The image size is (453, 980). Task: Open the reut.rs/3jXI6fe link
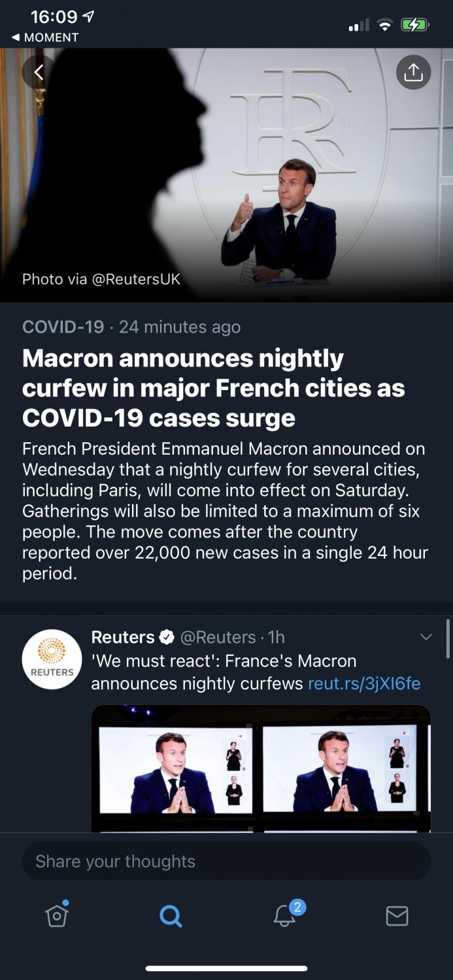pyautogui.click(x=364, y=683)
